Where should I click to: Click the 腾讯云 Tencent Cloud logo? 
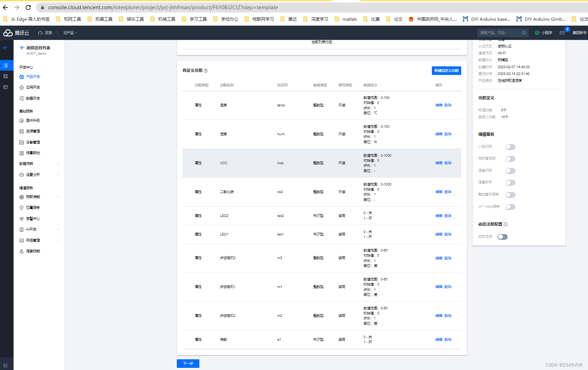pos(16,33)
